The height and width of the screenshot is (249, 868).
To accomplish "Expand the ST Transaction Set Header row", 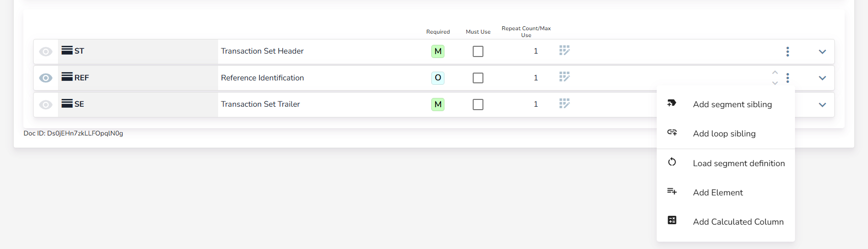I will tap(822, 52).
